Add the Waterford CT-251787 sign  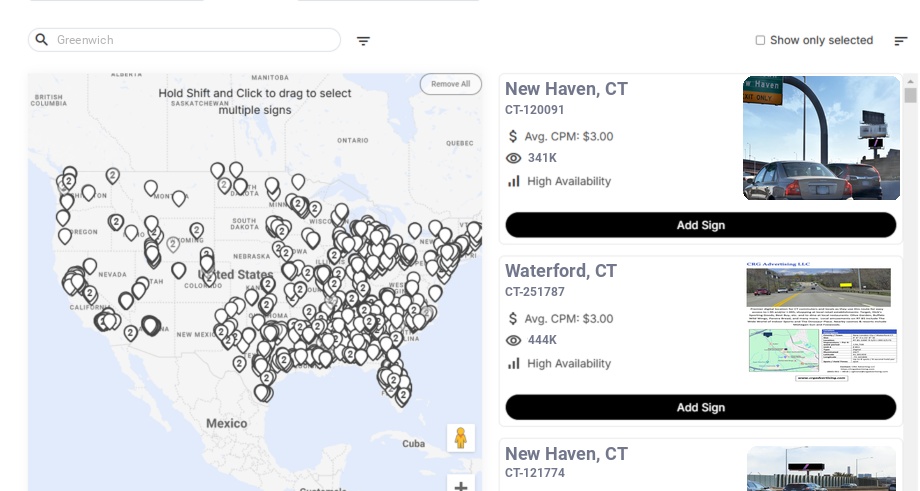point(700,407)
